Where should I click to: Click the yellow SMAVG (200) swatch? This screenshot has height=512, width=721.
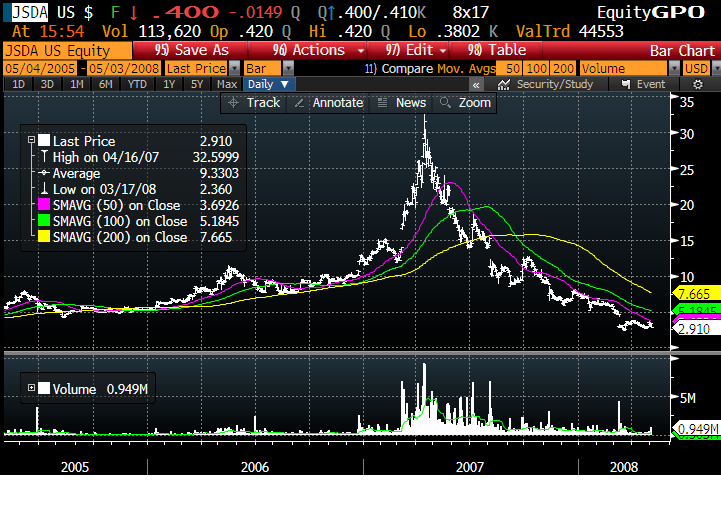[44, 236]
